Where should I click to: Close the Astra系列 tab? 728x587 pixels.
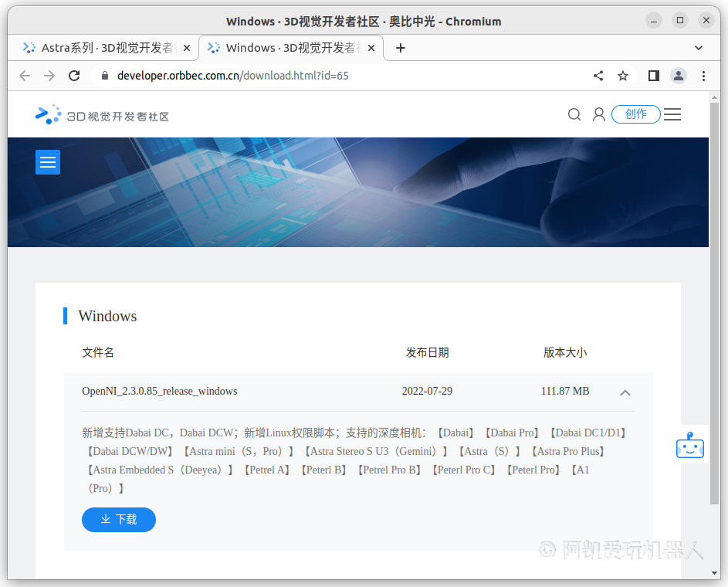coord(187,48)
